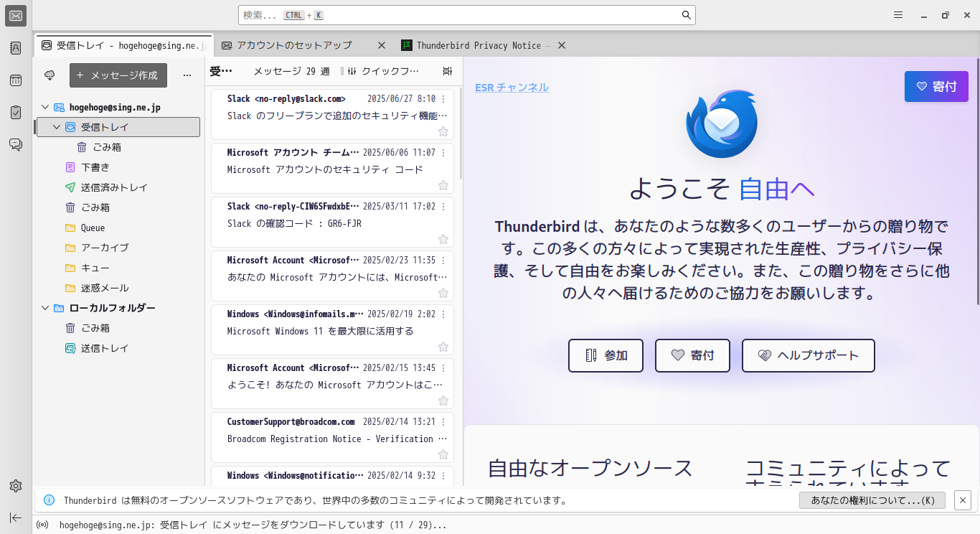Collapse the ローカルフォルダー tree

pyautogui.click(x=45, y=308)
